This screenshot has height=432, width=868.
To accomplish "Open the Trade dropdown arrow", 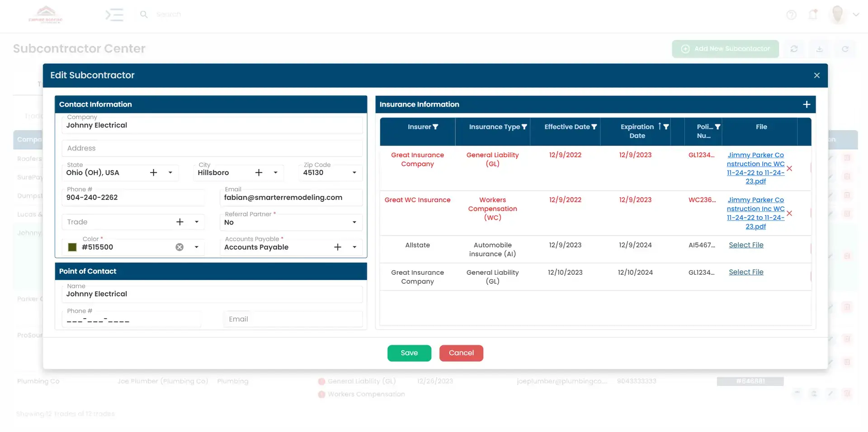I will [197, 222].
